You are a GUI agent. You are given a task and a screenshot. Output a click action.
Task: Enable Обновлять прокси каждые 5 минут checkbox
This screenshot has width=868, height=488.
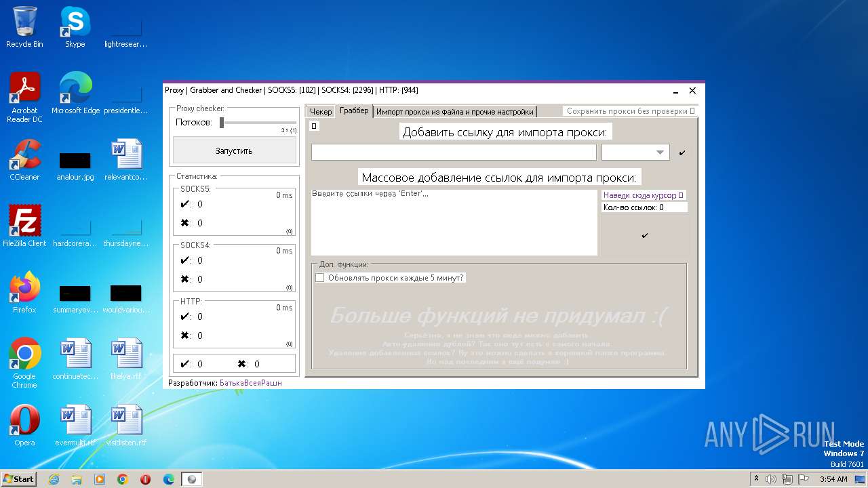point(320,278)
